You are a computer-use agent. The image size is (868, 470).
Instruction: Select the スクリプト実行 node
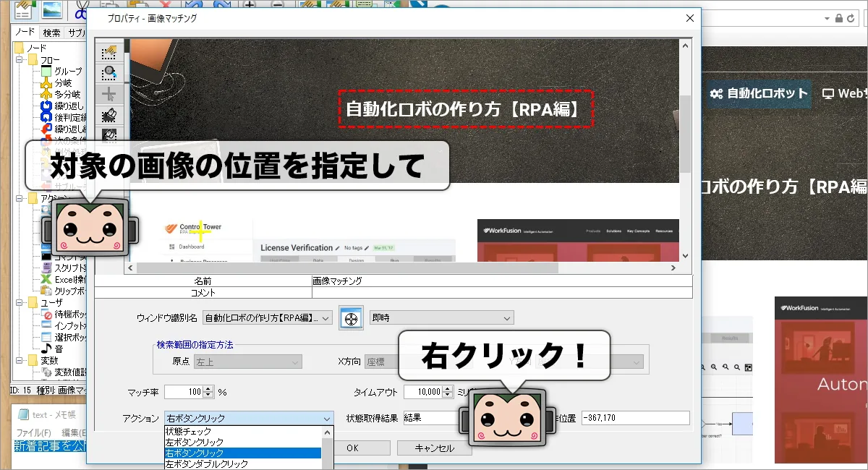pyautogui.click(x=64, y=268)
